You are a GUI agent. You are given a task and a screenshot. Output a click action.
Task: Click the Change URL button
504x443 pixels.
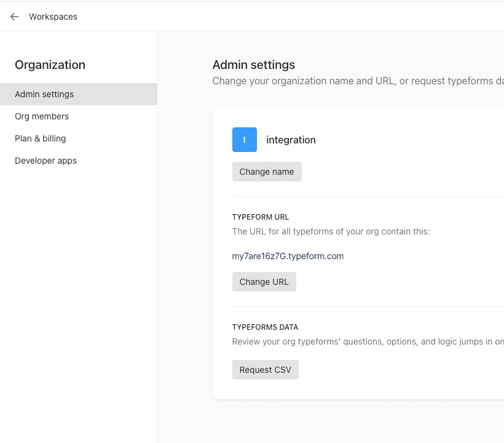pos(264,282)
